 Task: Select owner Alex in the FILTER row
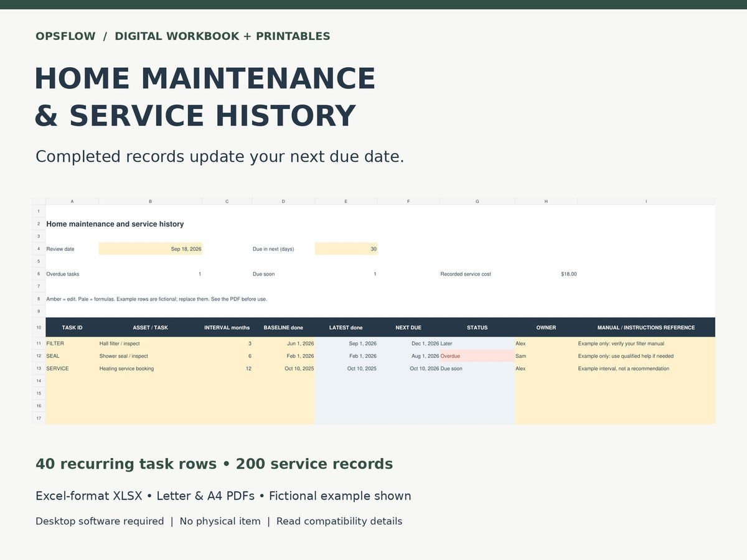[x=547, y=343]
